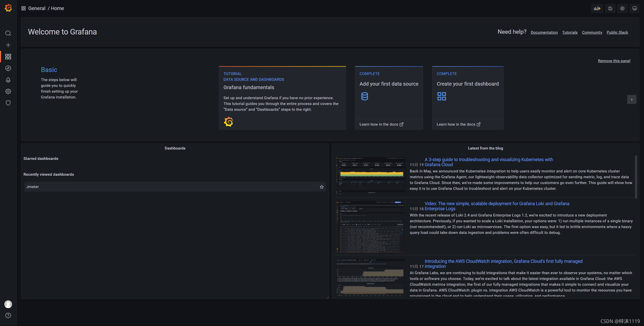The width and height of the screenshot is (644, 326).
Task: Click the grid icon on first dashboard card
Action: (x=442, y=96)
